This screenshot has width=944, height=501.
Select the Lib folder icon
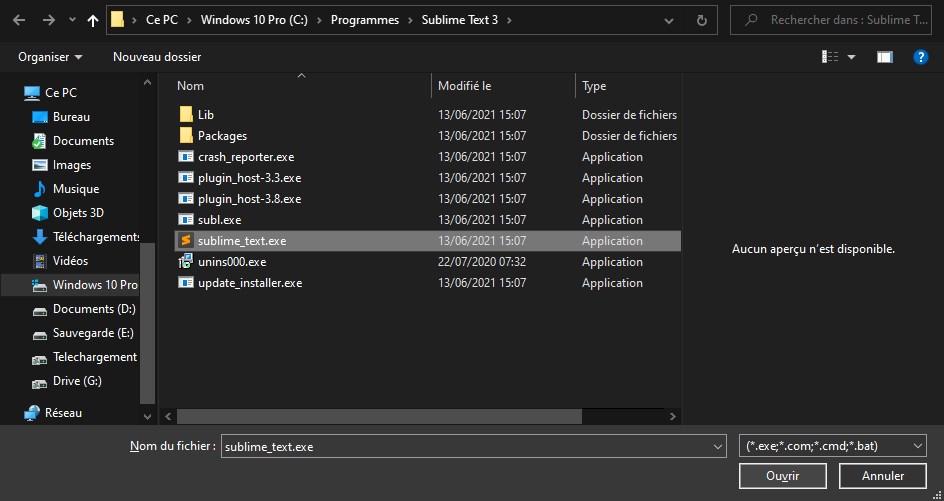pyautogui.click(x=186, y=114)
